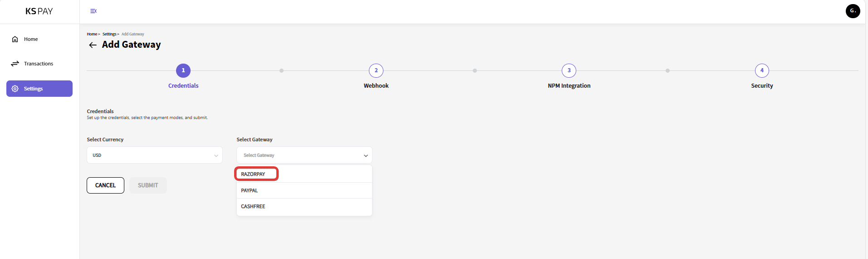The height and width of the screenshot is (259, 868).
Task: Click the back arrow beside Add Gateway
Action: pos(93,45)
